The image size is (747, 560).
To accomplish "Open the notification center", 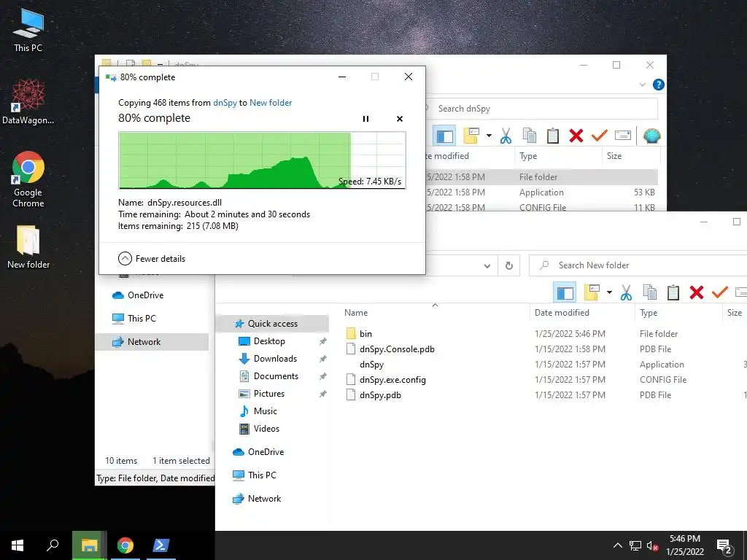I will 724,546.
